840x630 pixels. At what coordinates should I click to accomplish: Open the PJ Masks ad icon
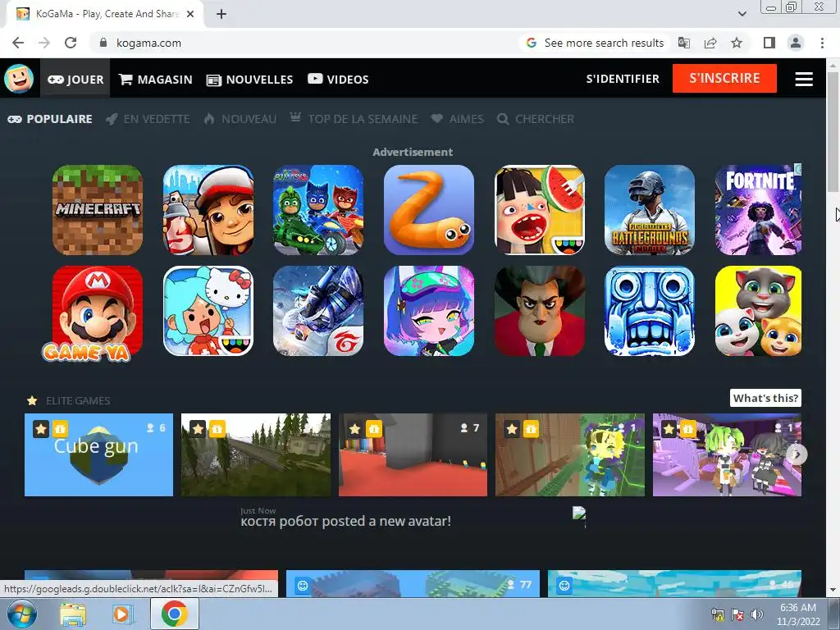click(x=319, y=209)
